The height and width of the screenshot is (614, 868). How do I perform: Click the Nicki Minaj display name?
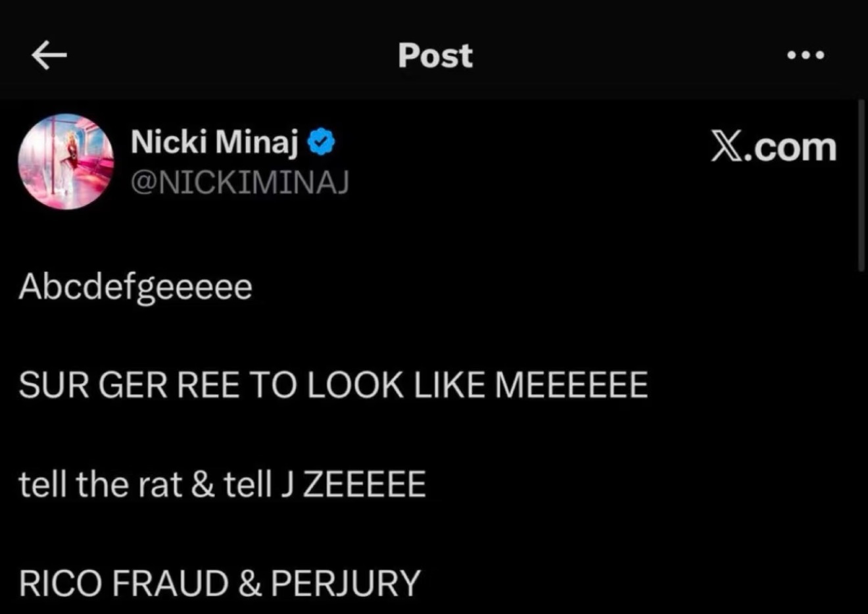[x=214, y=141]
